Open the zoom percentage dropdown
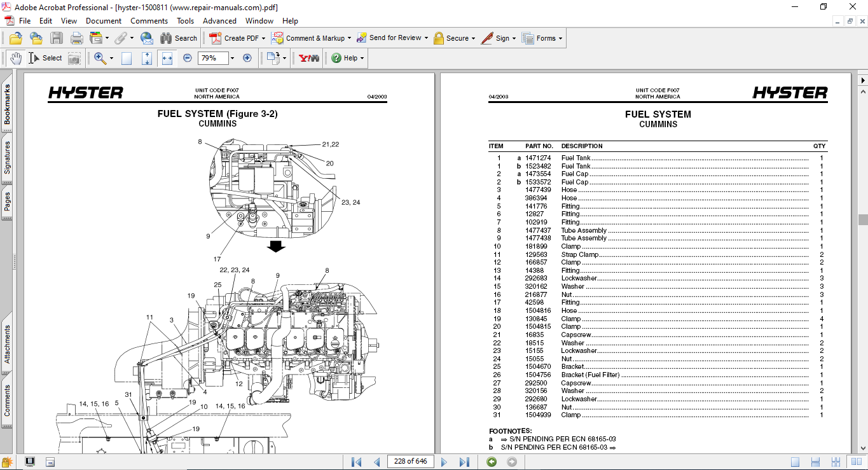Viewport: 868px width, 470px height. point(232,58)
